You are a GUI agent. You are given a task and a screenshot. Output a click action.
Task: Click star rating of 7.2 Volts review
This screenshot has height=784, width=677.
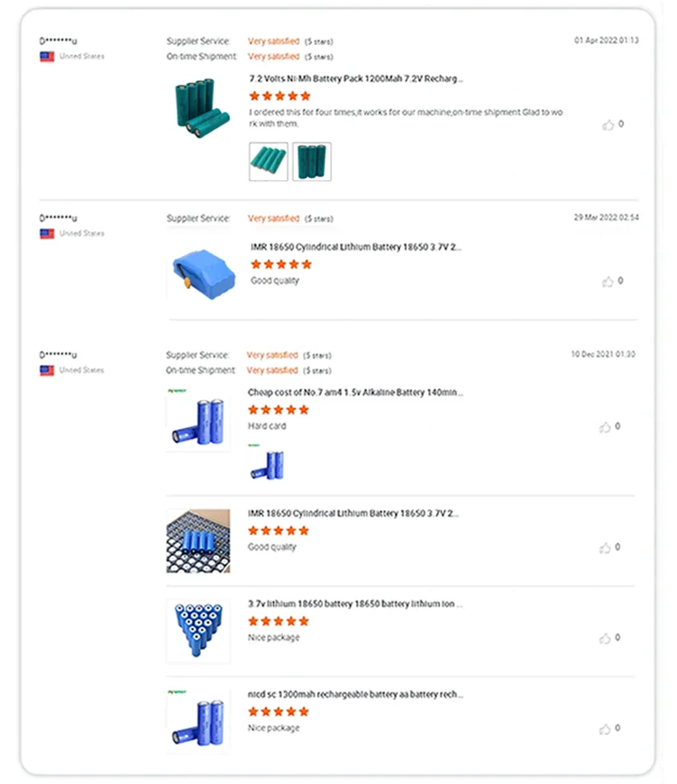coord(279,96)
